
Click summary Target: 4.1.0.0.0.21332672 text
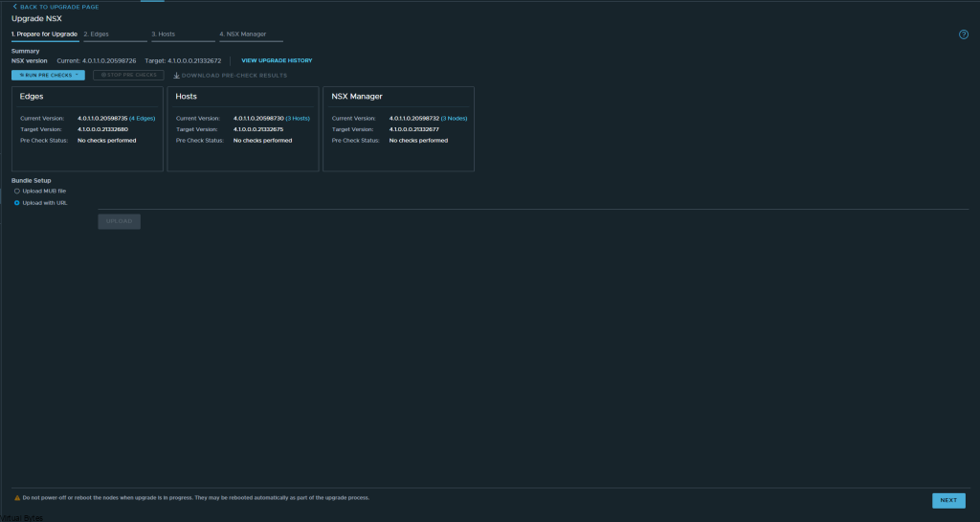pos(183,61)
